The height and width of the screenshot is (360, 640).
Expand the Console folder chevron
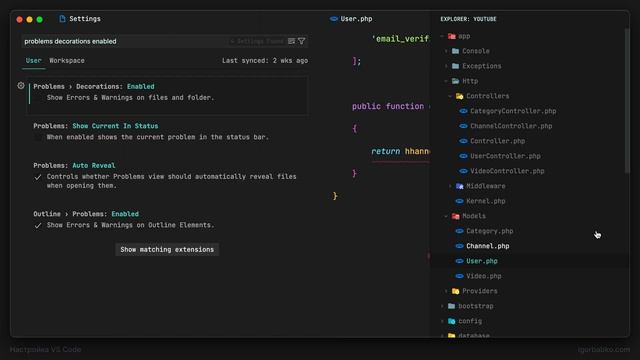point(447,51)
